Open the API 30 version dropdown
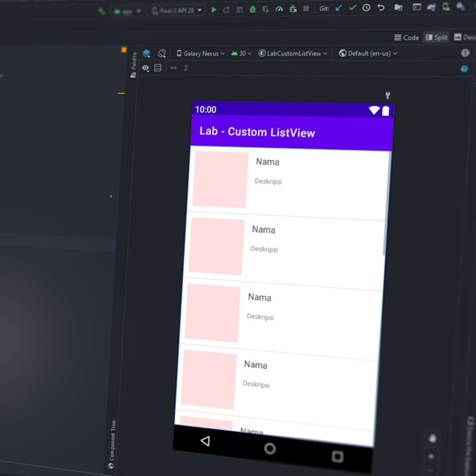476x476 pixels. tap(241, 53)
